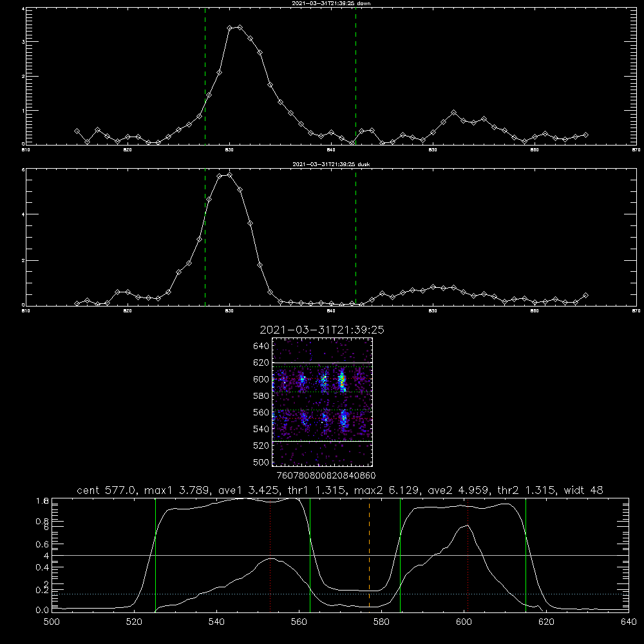Click the bottom plot x-axis label 500
The height and width of the screenshot is (644, 644).
52,622
